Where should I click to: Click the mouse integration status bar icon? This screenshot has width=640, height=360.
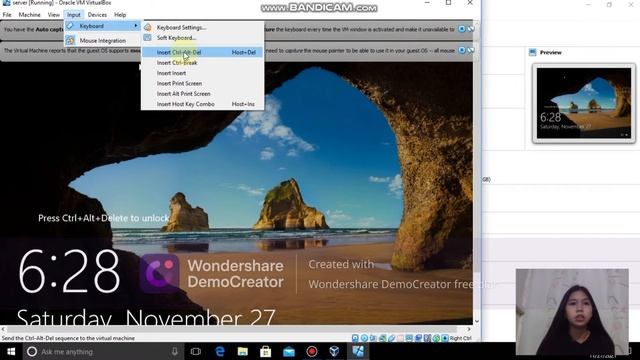click(x=436, y=338)
